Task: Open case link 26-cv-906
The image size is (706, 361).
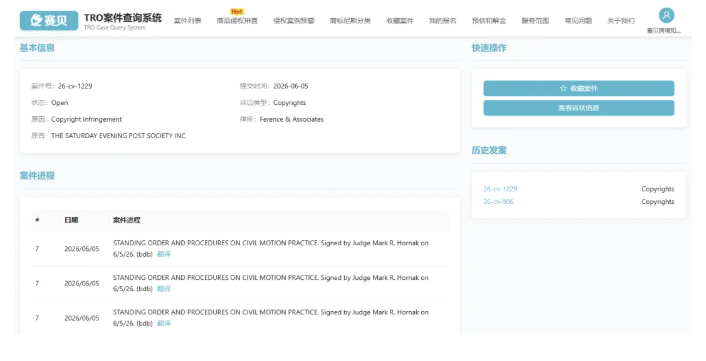Action: click(498, 202)
